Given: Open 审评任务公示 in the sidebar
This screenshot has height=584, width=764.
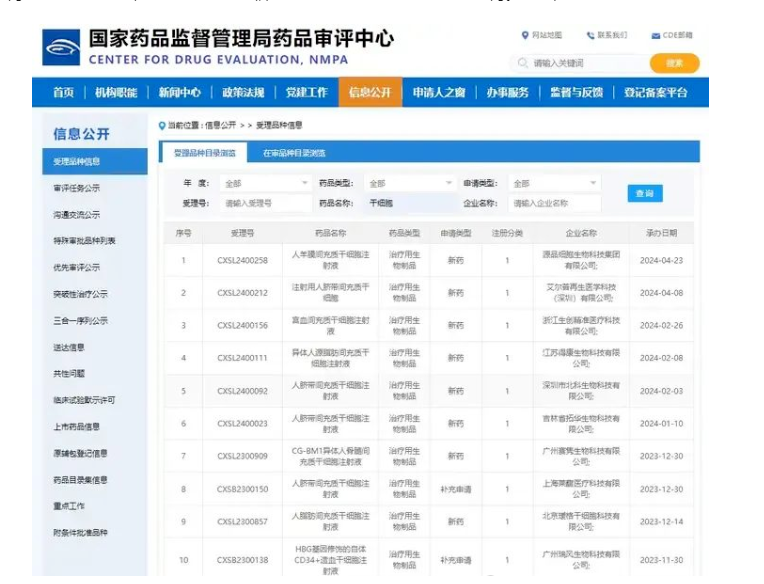Looking at the screenshot, I should [x=77, y=188].
